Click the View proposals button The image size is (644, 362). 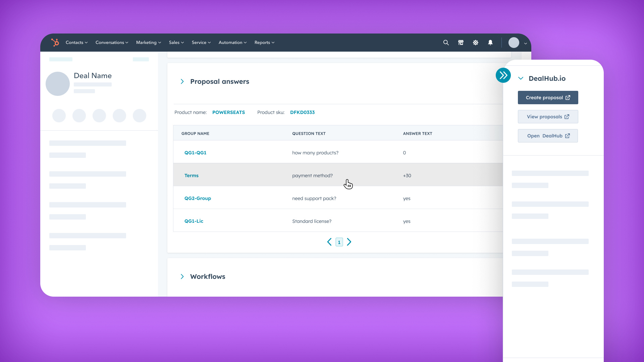coord(548,117)
